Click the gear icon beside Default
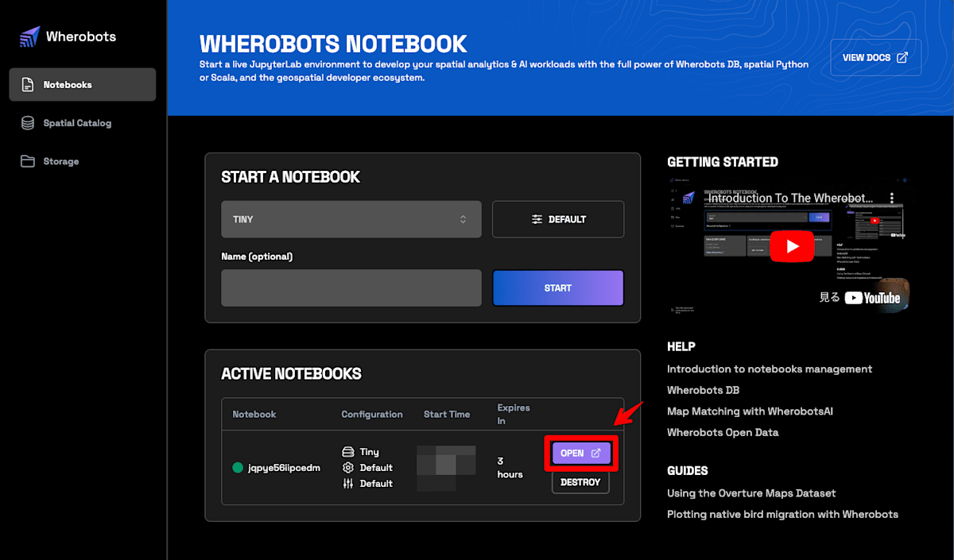Screen dimensions: 954x560 click(x=347, y=467)
